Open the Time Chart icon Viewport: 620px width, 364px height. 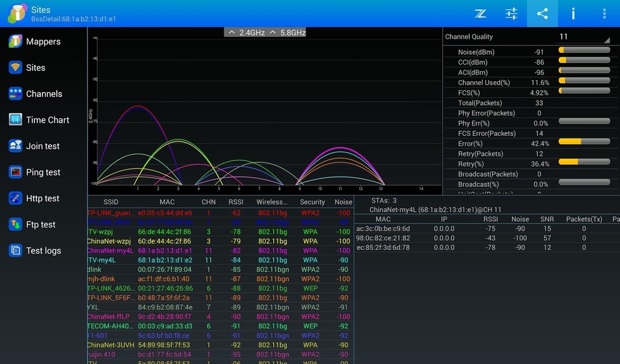point(15,120)
